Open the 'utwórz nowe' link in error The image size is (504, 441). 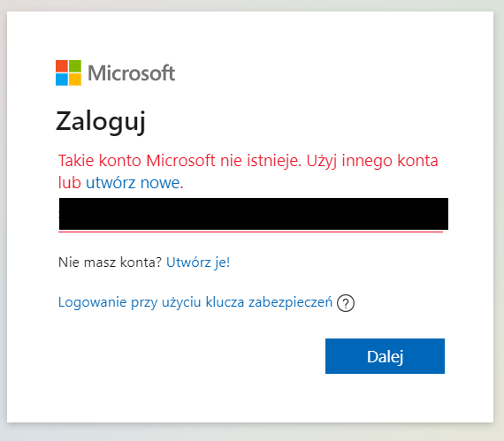point(133,182)
